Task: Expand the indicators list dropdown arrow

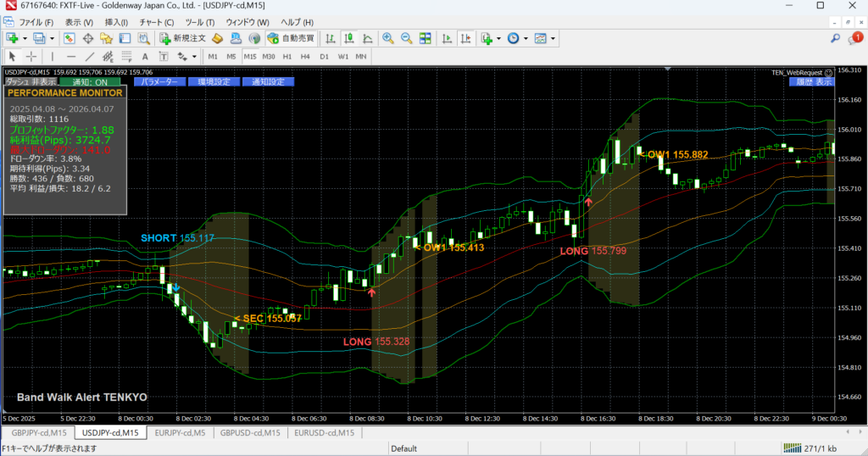Action: tap(498, 38)
